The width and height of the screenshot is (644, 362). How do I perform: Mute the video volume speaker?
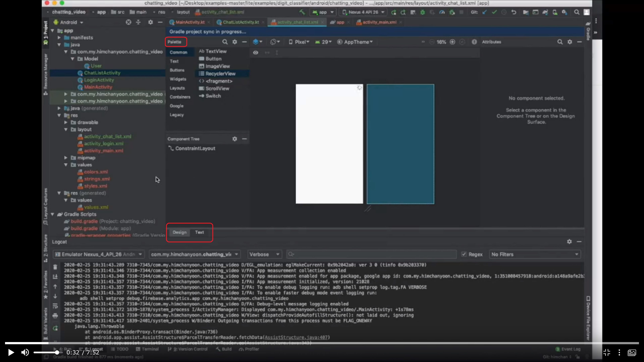[x=25, y=352]
